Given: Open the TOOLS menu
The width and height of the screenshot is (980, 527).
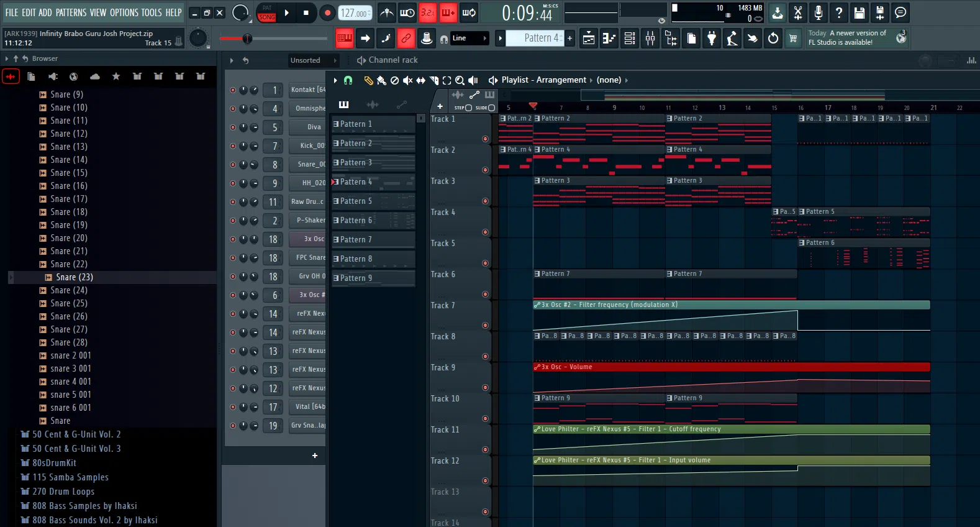Looking at the screenshot, I should point(152,12).
